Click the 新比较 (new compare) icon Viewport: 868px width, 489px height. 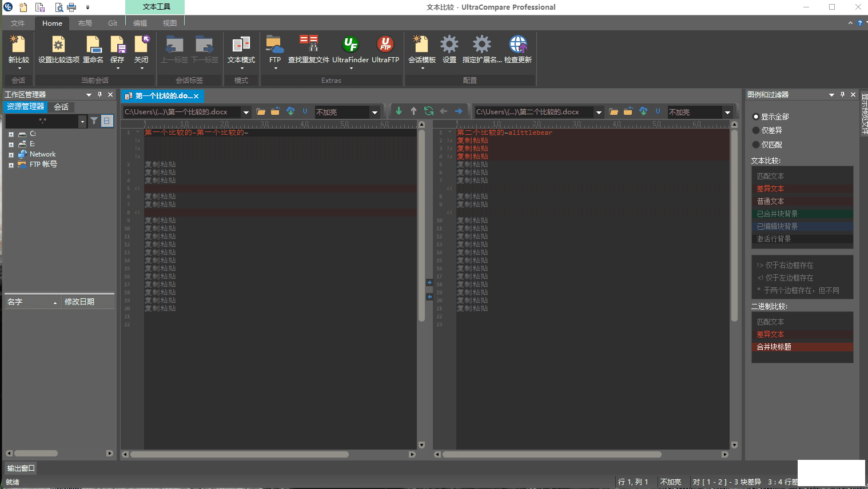[18, 45]
